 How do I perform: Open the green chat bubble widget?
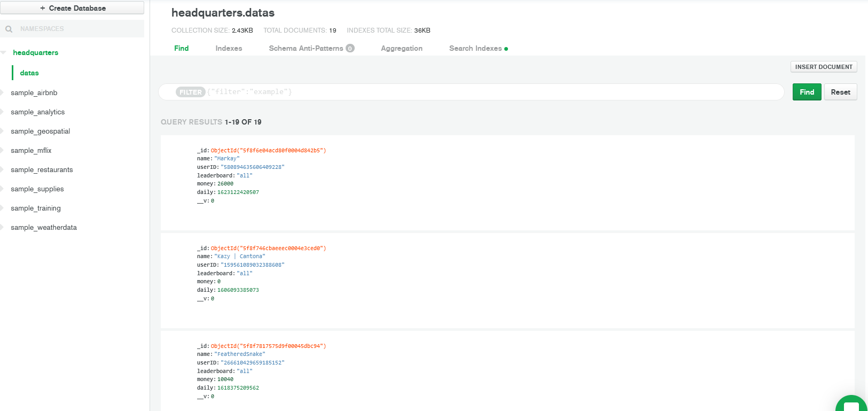pyautogui.click(x=851, y=404)
